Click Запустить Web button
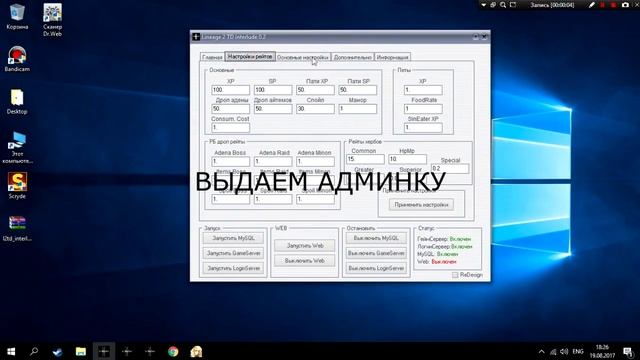The image size is (640, 360). 304,246
